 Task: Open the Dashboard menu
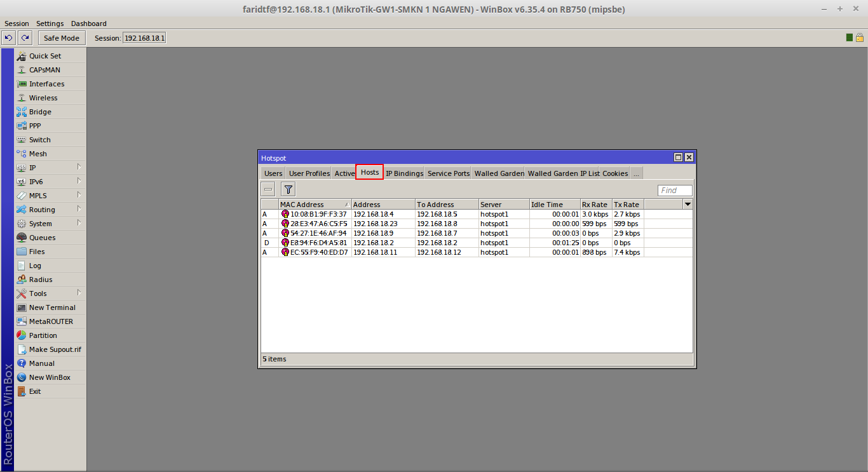click(x=89, y=24)
